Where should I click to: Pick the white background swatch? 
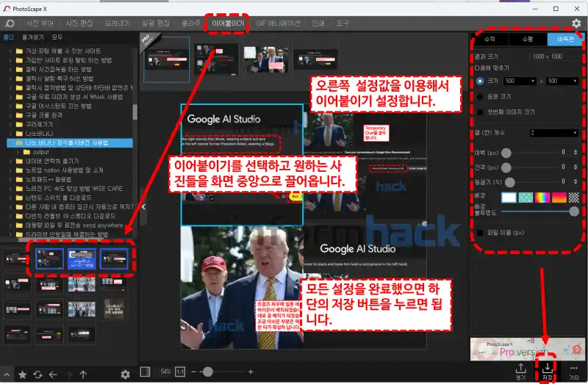tap(509, 198)
